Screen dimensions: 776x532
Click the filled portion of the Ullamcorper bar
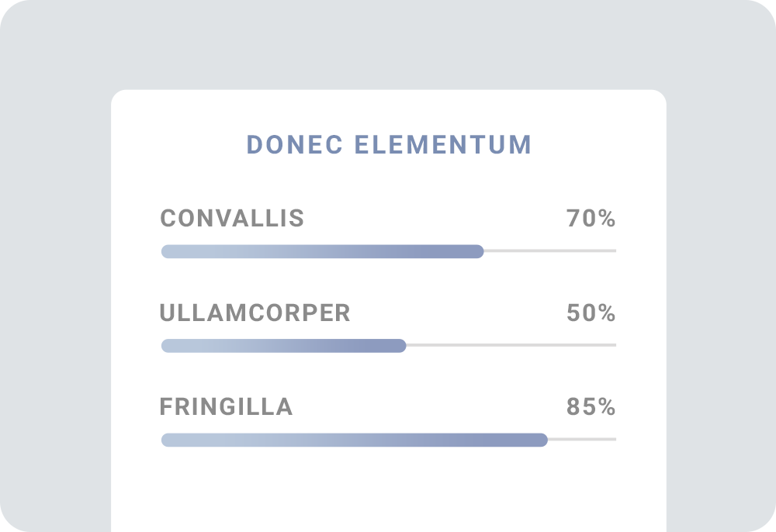pyautogui.click(x=283, y=346)
